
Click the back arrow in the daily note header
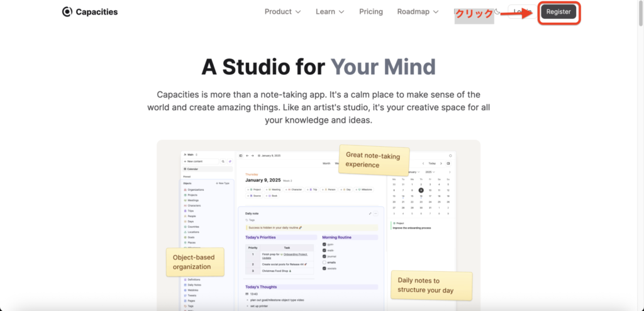point(247,155)
